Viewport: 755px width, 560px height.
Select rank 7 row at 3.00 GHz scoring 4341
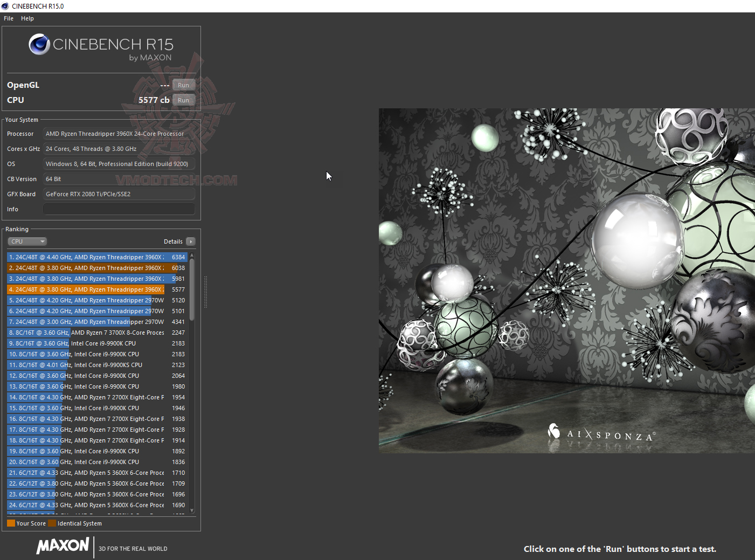[x=97, y=322]
